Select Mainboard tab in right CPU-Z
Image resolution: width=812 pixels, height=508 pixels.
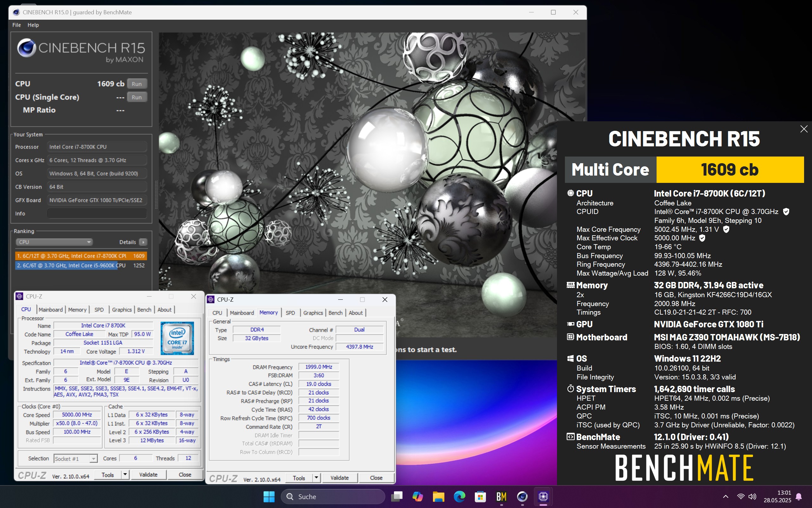pos(242,313)
